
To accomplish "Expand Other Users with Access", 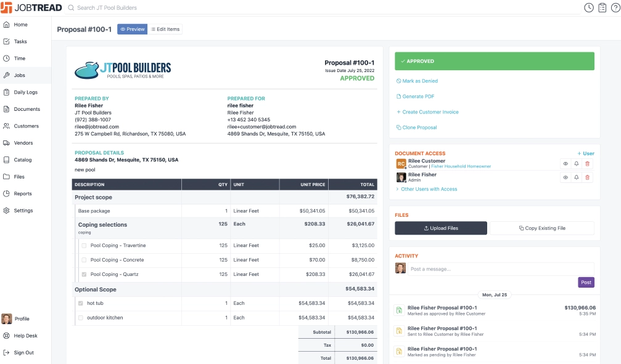I will (429, 188).
